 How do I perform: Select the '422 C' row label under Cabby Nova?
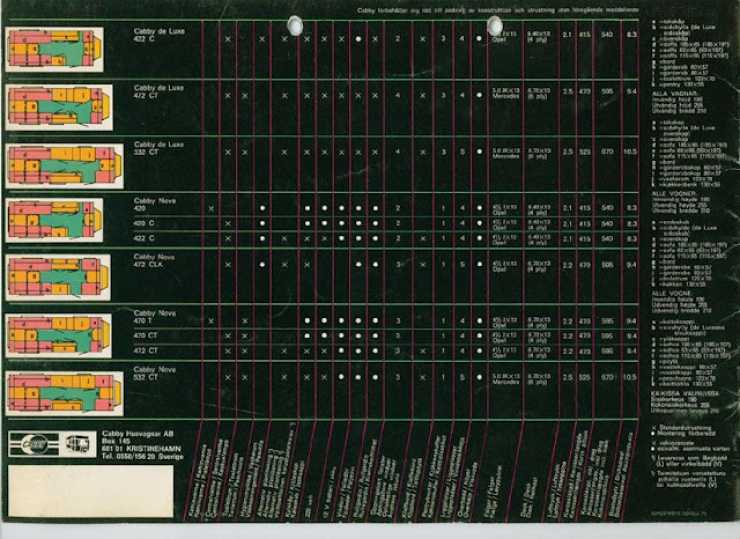pos(144,238)
